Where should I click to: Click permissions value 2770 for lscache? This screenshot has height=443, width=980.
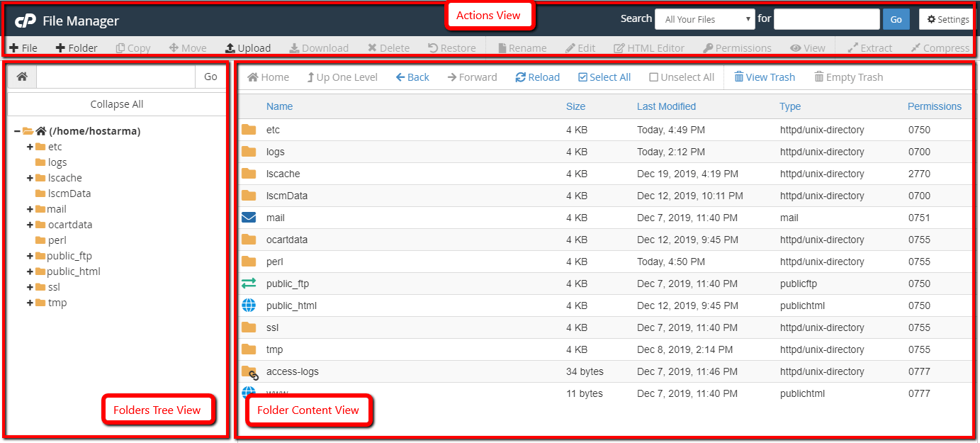[x=919, y=174]
